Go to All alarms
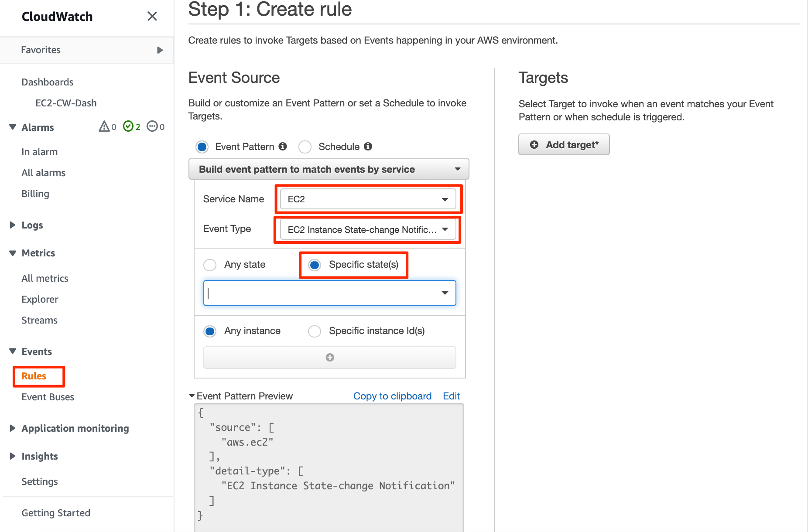Screen dimensions: 808x532 [x=44, y=173]
